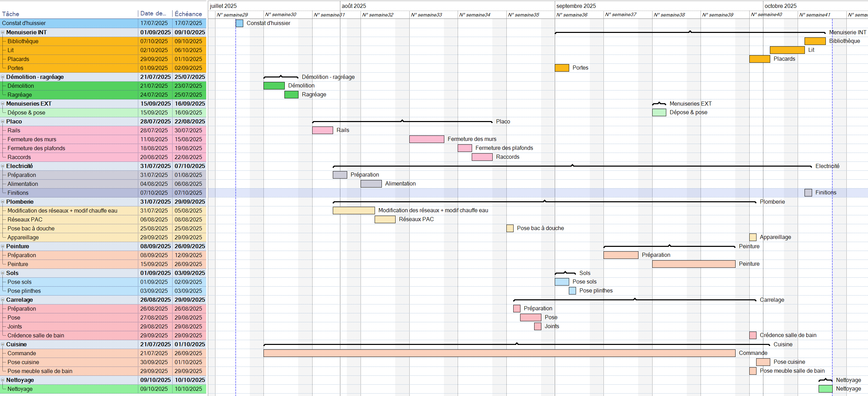
Task: Select the Crédence salle de bain row
Action: click(x=69, y=335)
